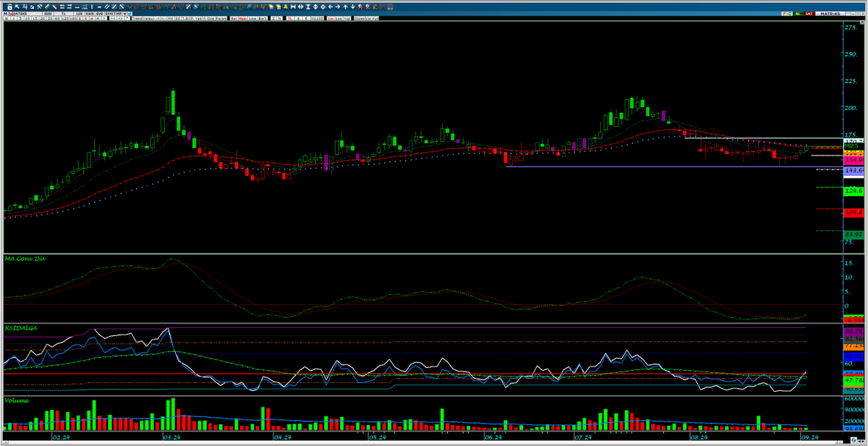The height and width of the screenshot is (446, 868).
Task: Select the KHN tab
Action: [x=90, y=14]
